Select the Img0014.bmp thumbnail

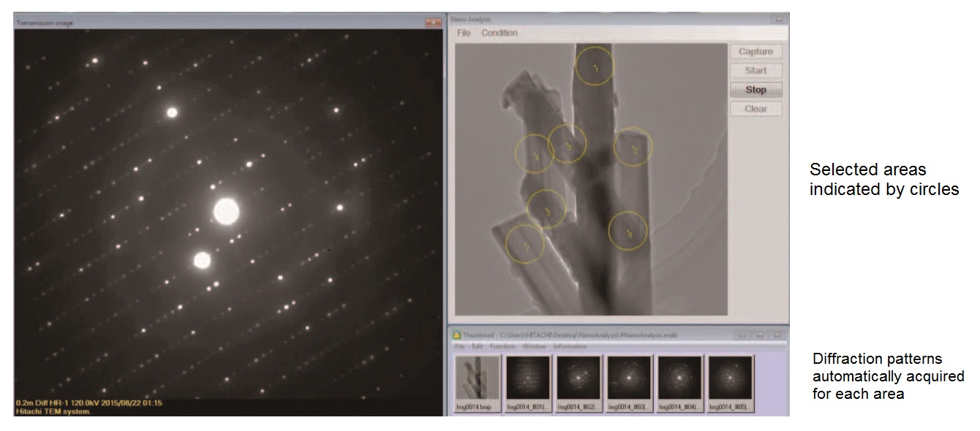coord(477,379)
